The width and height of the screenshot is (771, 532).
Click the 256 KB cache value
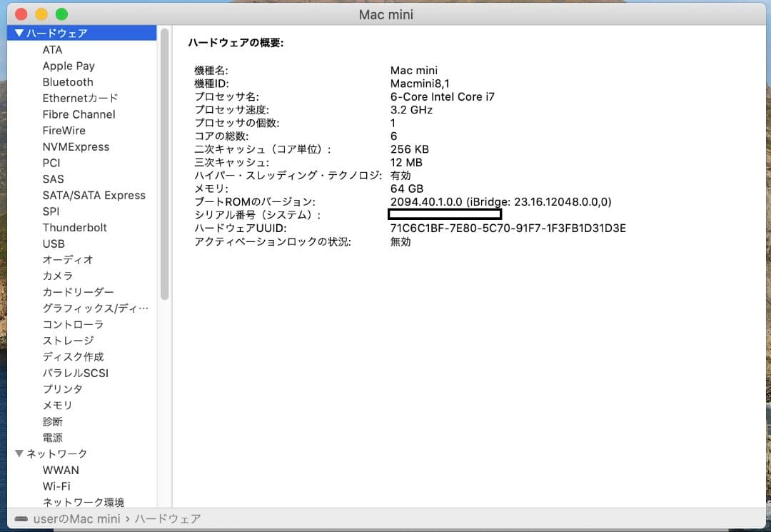409,149
